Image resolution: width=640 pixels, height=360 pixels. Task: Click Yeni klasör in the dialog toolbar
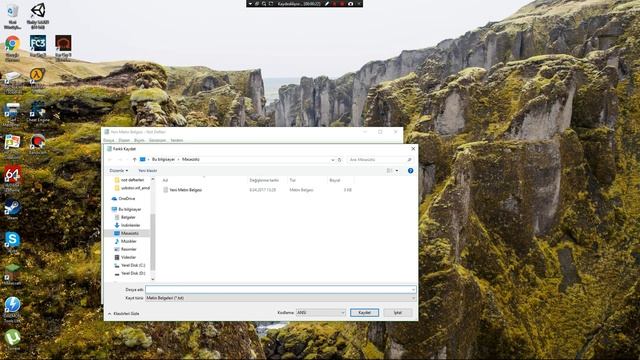tap(147, 171)
